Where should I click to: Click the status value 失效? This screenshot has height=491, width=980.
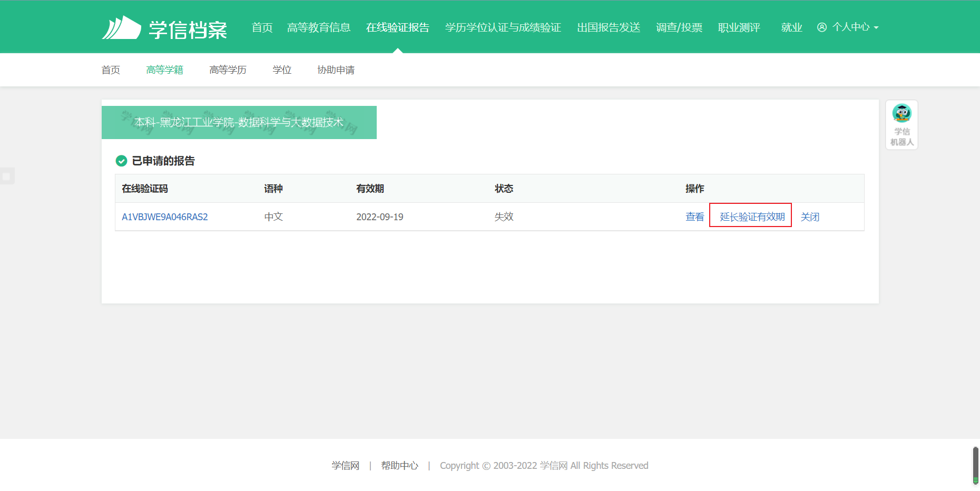click(x=504, y=217)
